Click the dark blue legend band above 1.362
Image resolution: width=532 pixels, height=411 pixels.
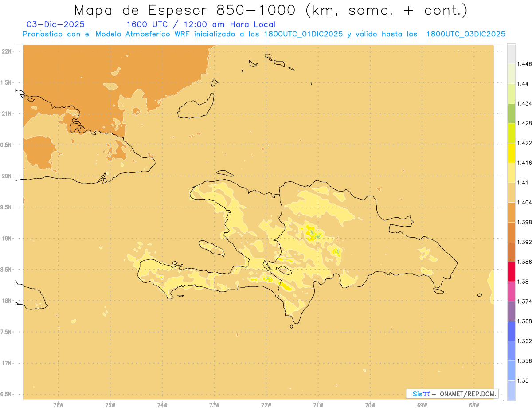point(511,331)
